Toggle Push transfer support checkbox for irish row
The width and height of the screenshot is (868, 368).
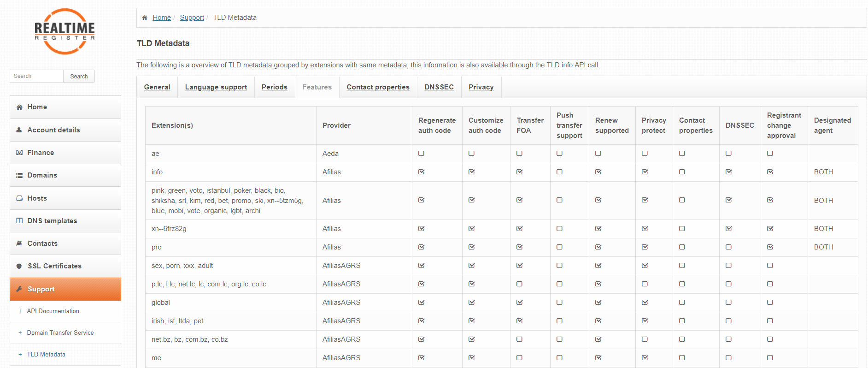559,321
